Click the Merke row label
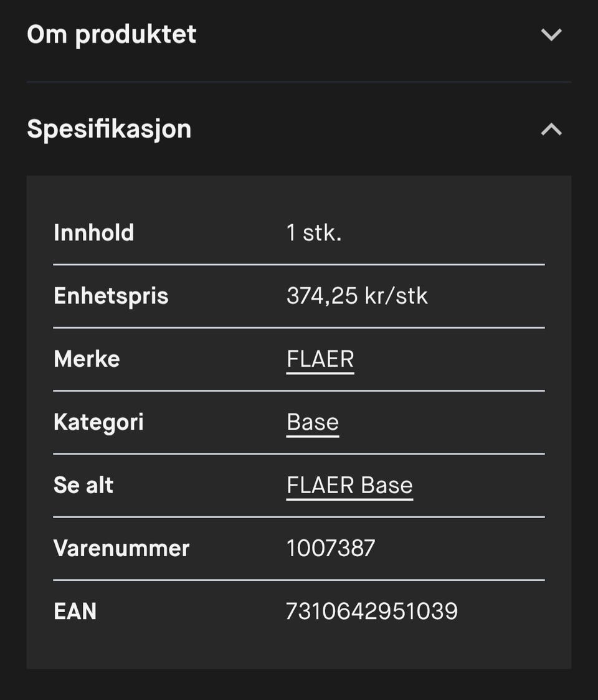 [87, 359]
